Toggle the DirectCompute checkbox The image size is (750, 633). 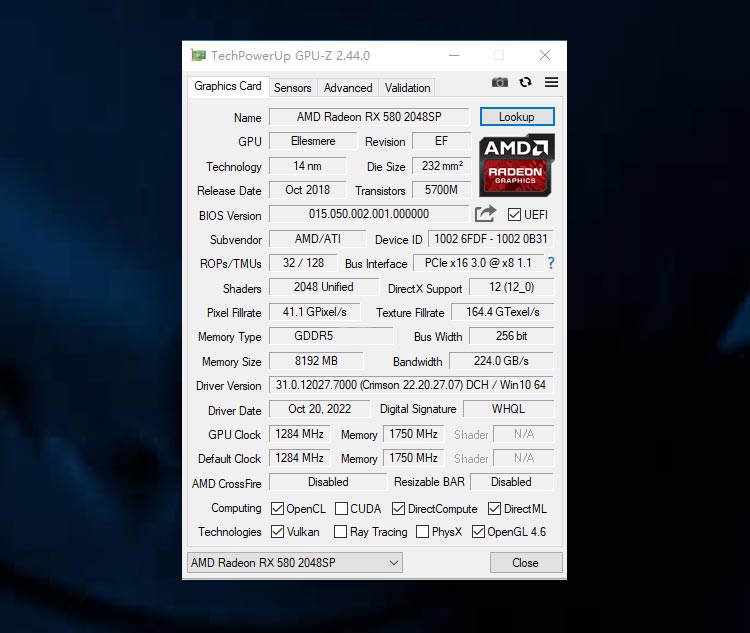click(x=398, y=508)
